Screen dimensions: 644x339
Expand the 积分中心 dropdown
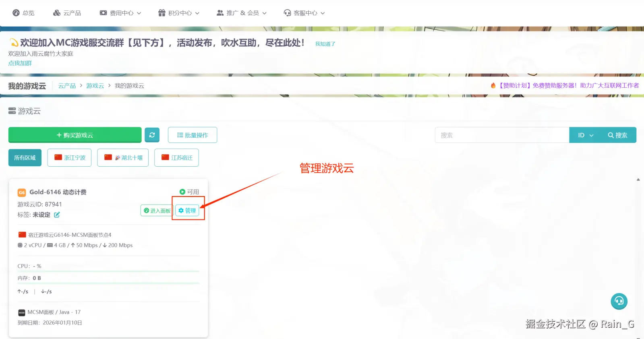[179, 13]
